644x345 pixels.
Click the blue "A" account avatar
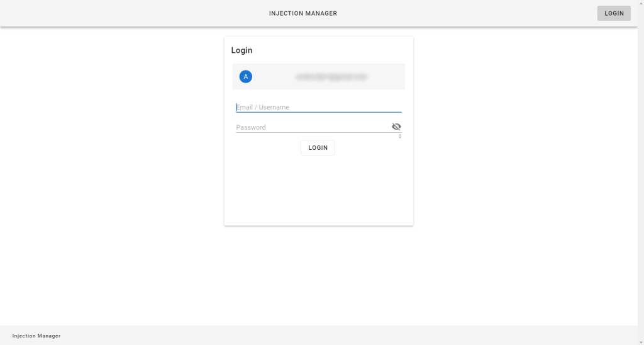tap(246, 77)
